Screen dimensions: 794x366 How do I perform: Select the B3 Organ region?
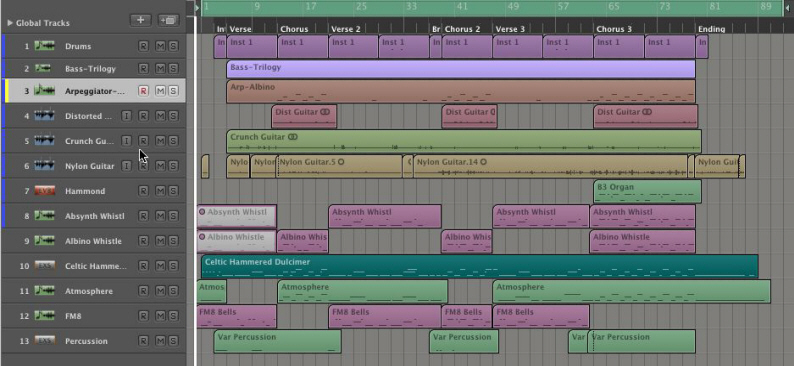[647, 191]
